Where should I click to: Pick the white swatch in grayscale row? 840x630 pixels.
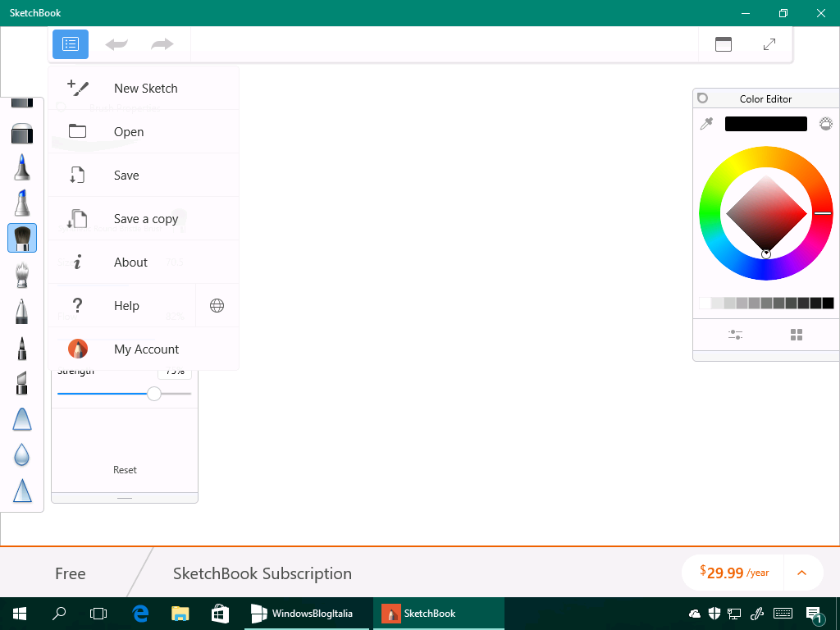(x=705, y=304)
